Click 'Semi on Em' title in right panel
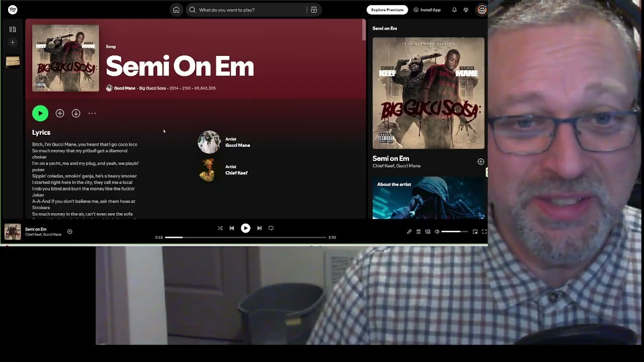The image size is (644, 362). click(390, 158)
